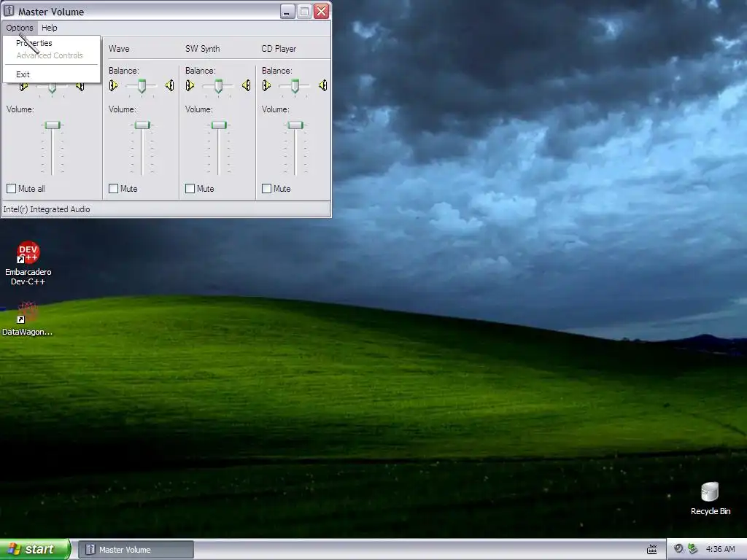
Task: Click the SW Synth balance slider thumb
Action: pyautogui.click(x=219, y=86)
